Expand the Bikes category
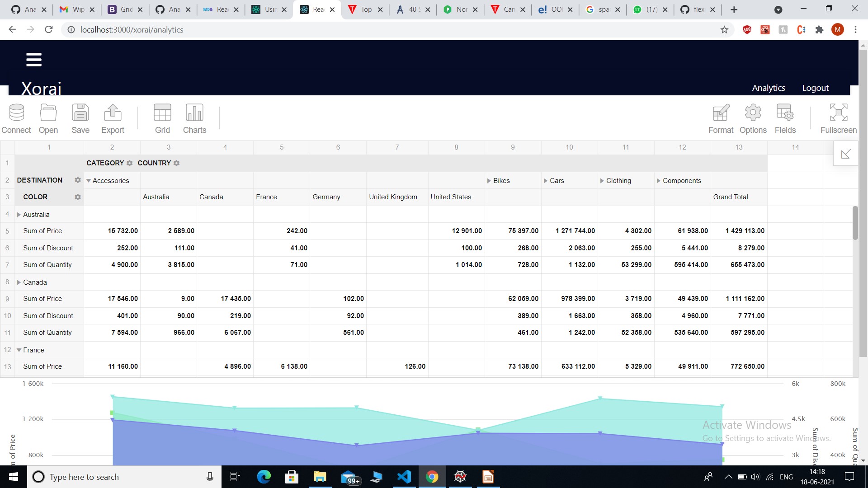Image resolution: width=868 pixels, height=488 pixels. 490,180
